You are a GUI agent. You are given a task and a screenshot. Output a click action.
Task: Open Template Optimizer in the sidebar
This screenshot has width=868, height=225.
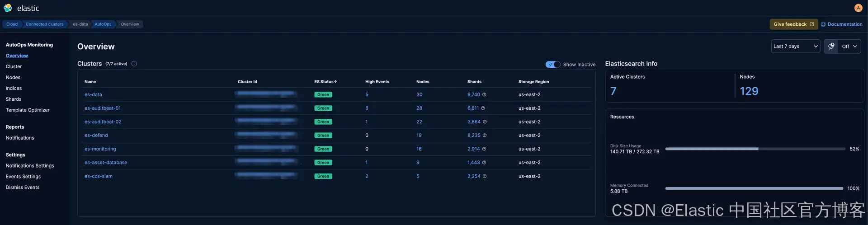coord(28,110)
